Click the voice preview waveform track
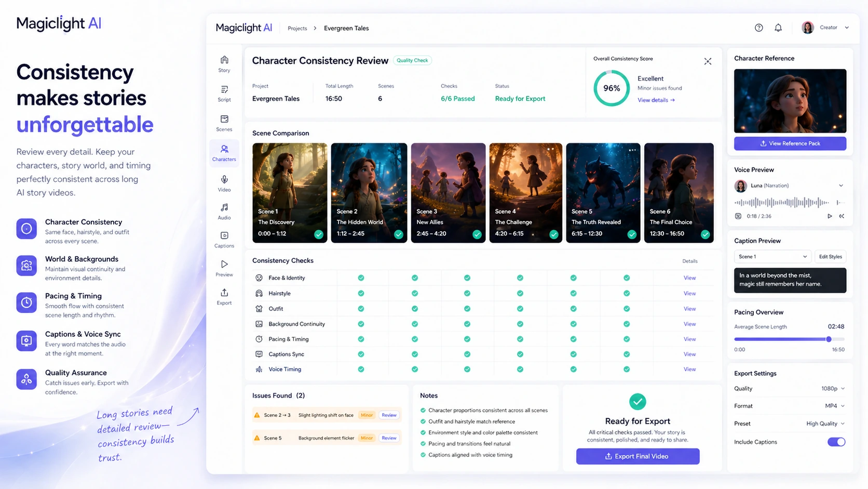This screenshot has height=489, width=868. 789,202
